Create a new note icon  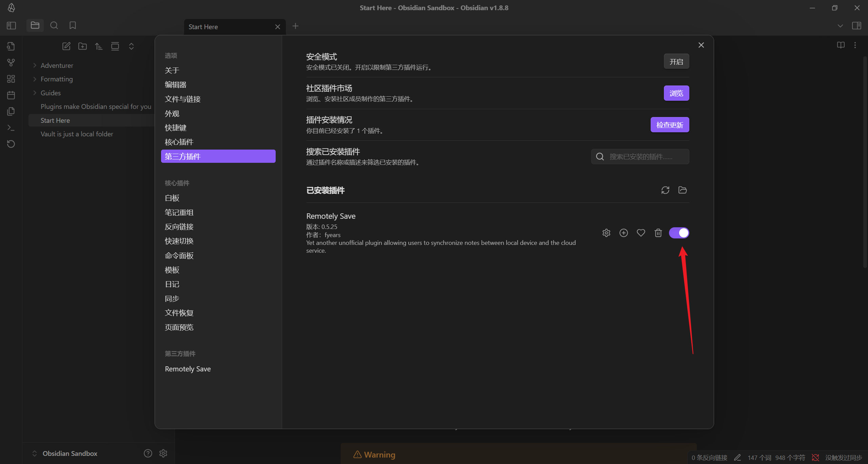click(x=66, y=46)
